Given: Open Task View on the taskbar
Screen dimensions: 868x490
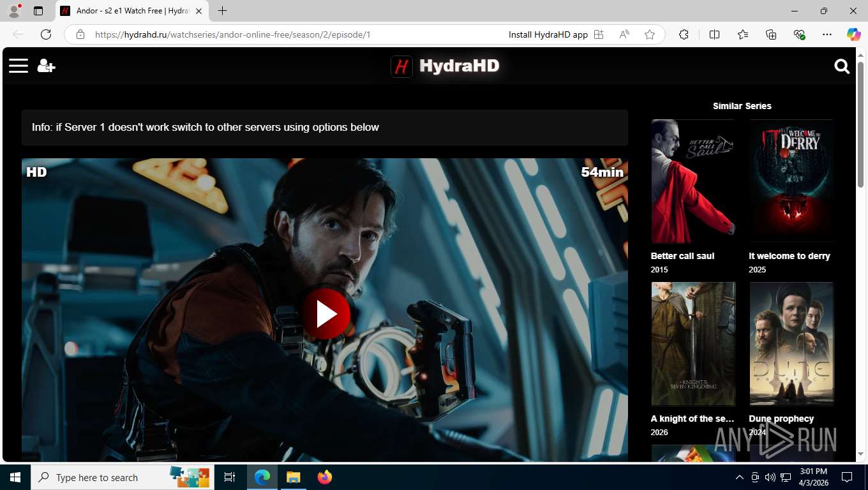Looking at the screenshot, I should pos(230,477).
